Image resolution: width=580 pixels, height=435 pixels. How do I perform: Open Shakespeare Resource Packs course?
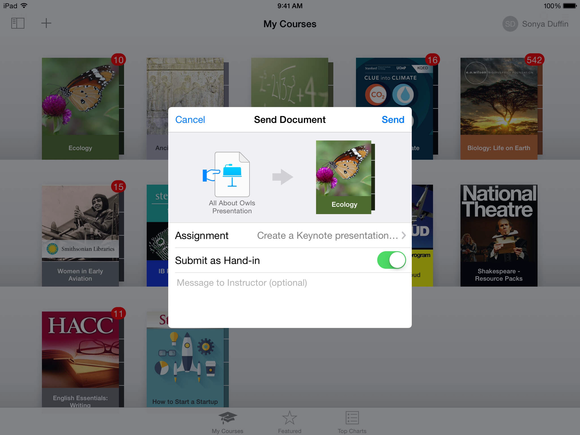pyautogui.click(x=499, y=235)
